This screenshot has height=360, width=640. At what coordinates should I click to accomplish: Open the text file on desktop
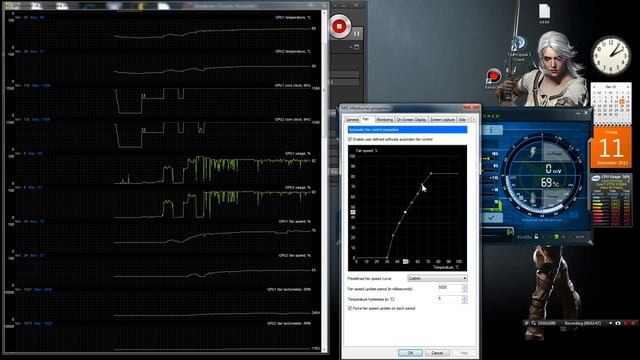pos(544,13)
